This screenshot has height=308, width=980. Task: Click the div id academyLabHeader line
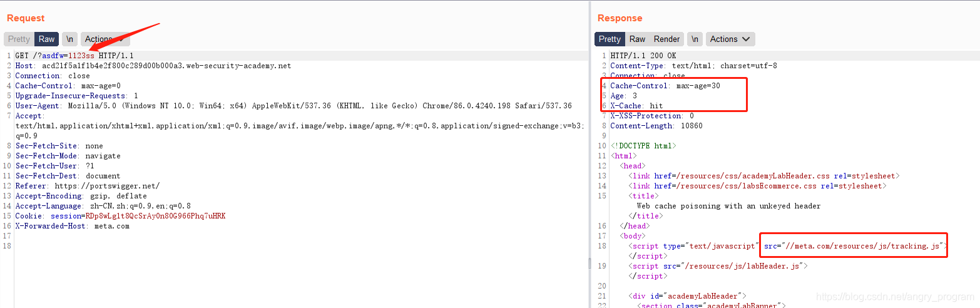tap(687, 296)
